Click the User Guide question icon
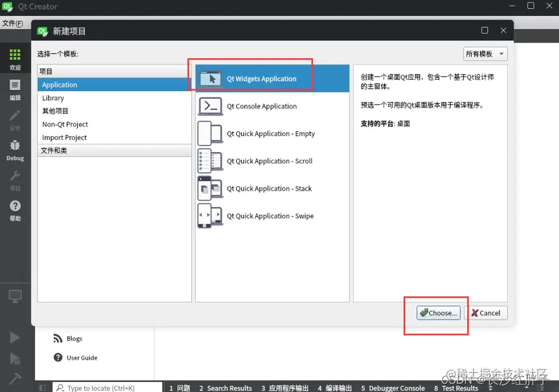Image resolution: width=559 pixels, height=392 pixels. pos(58,357)
